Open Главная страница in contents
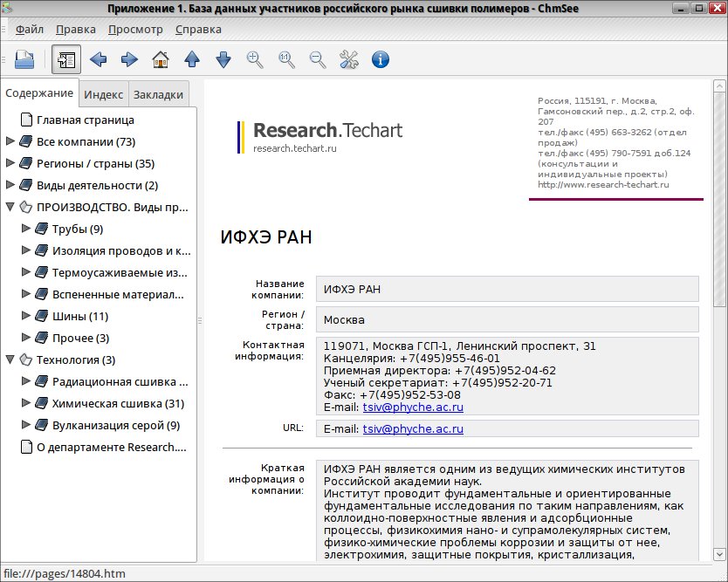This screenshot has width=728, height=582. pyautogui.click(x=86, y=120)
